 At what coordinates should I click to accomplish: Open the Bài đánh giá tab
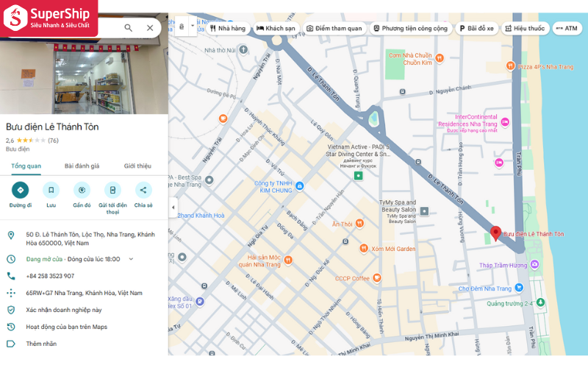[82, 166]
